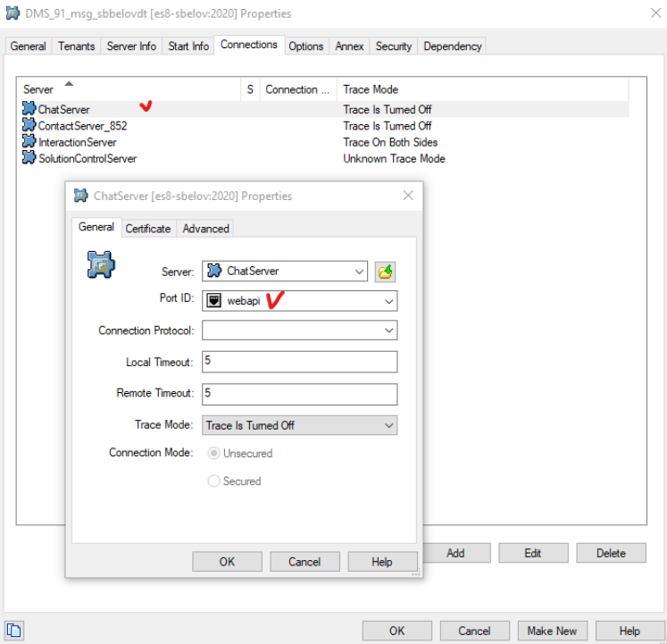667x644 pixels.
Task: Click Cancel in the ChatServer Properties dialog
Action: (x=304, y=562)
